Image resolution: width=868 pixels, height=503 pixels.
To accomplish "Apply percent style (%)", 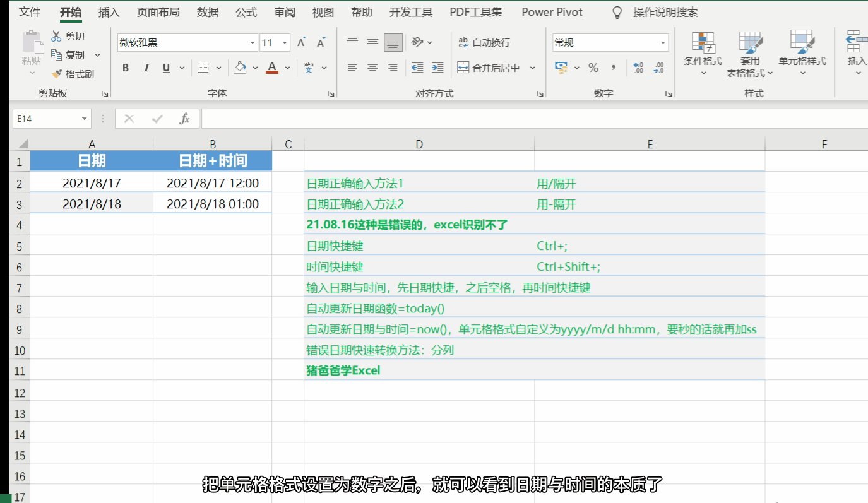I will pyautogui.click(x=593, y=68).
